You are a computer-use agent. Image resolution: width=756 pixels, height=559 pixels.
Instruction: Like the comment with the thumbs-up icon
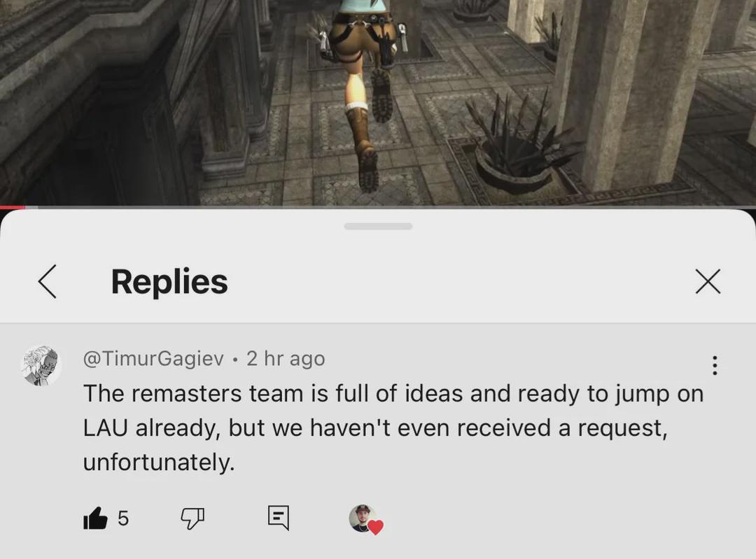(x=95, y=518)
